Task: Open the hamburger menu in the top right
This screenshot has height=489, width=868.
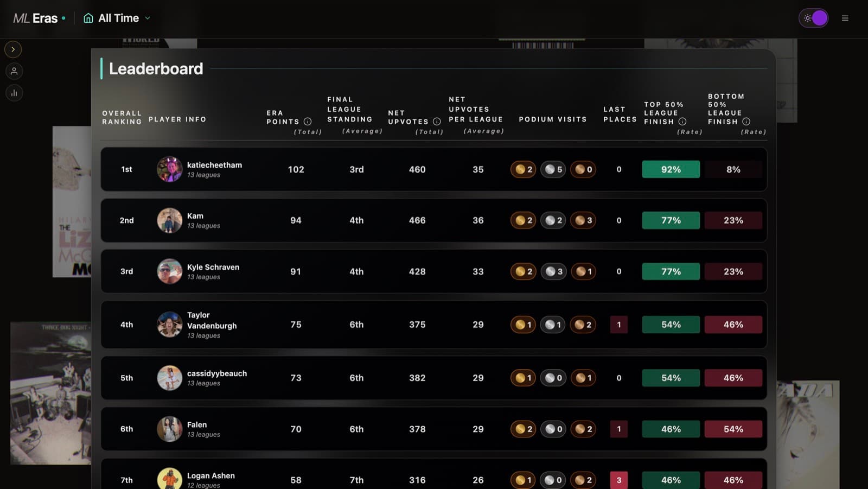Action: click(x=845, y=18)
